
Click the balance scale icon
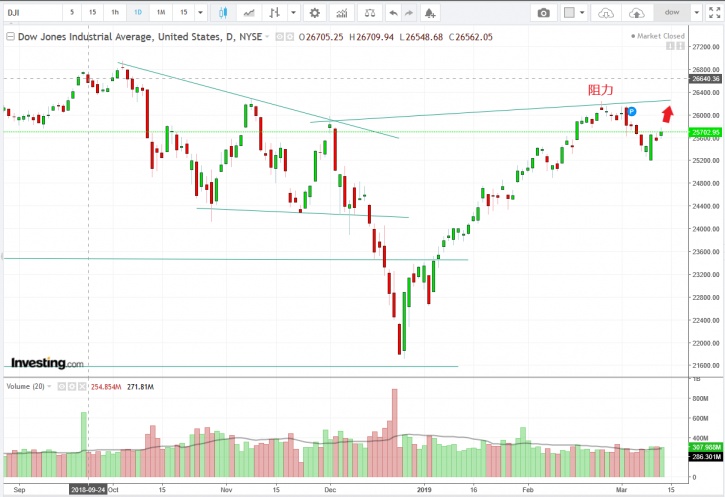371,13
